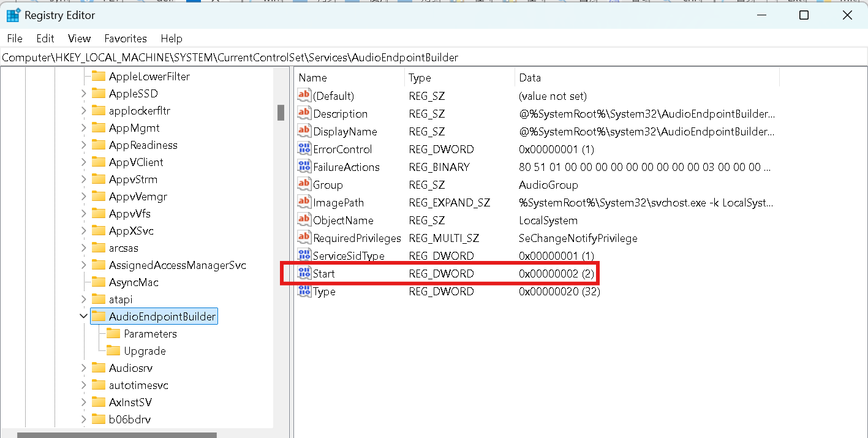Click the applockerfltr folder icon

click(x=99, y=111)
